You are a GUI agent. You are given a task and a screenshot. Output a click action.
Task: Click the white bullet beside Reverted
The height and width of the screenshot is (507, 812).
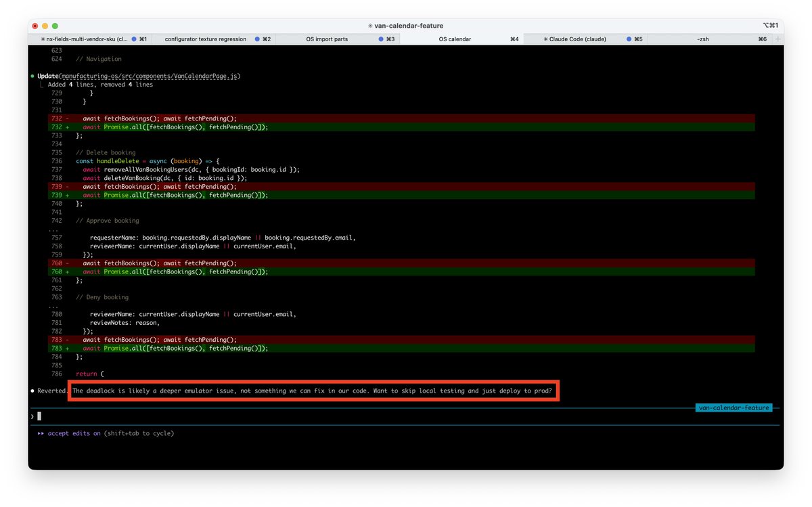click(32, 391)
